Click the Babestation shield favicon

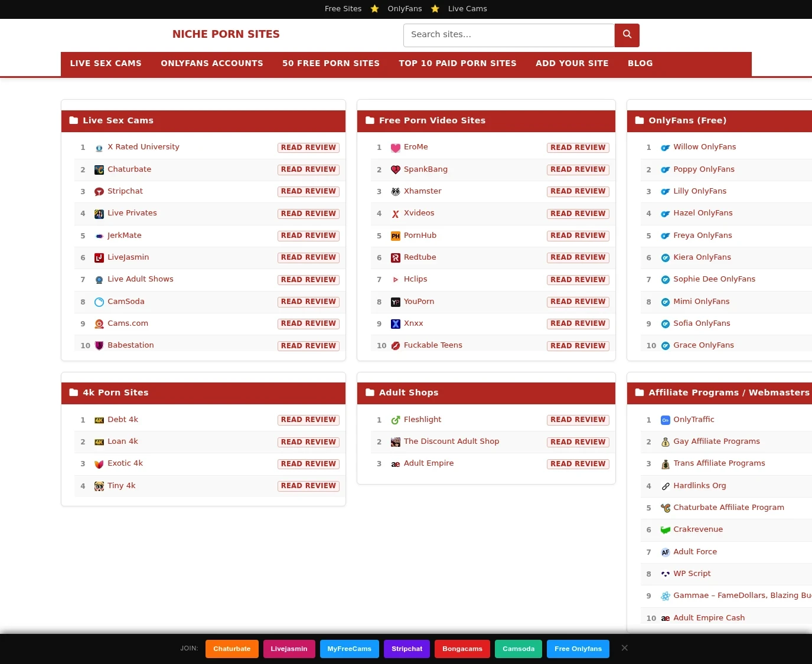(x=99, y=346)
